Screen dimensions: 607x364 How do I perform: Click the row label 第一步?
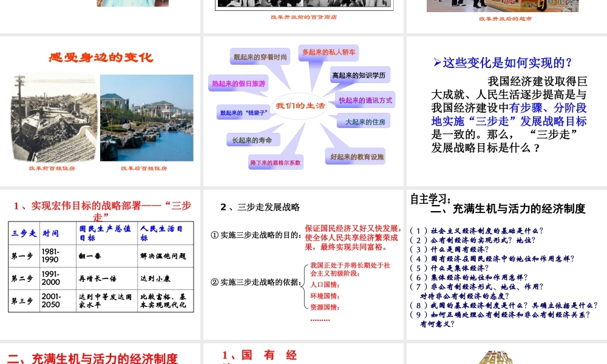[x=24, y=255]
